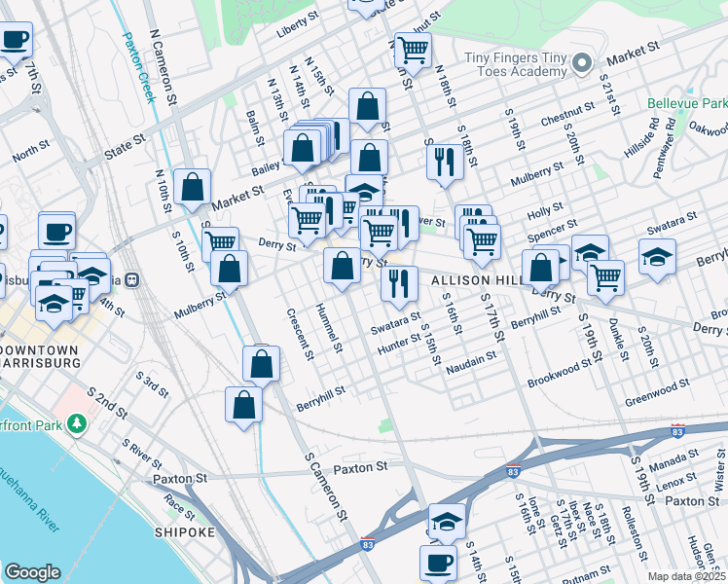This screenshot has height=584, width=728.
Task: Select the Manada St label
Action: 673,460
